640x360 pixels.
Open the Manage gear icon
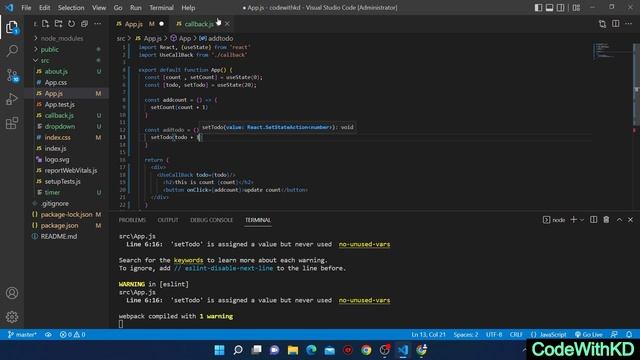pos(12,317)
